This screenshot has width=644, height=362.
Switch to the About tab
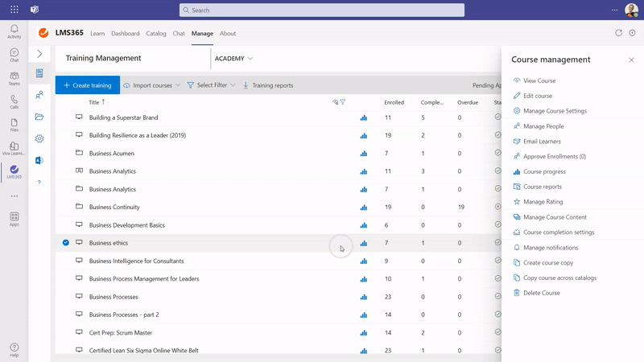228,33
